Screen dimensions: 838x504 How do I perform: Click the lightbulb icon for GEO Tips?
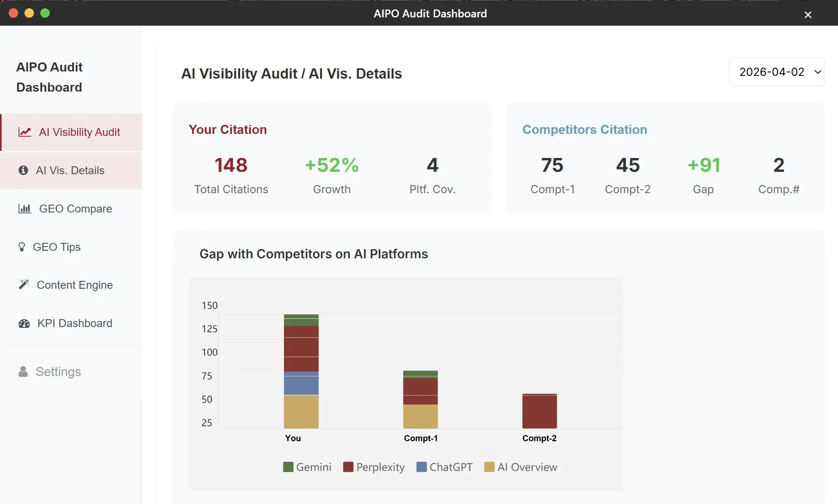click(x=22, y=247)
